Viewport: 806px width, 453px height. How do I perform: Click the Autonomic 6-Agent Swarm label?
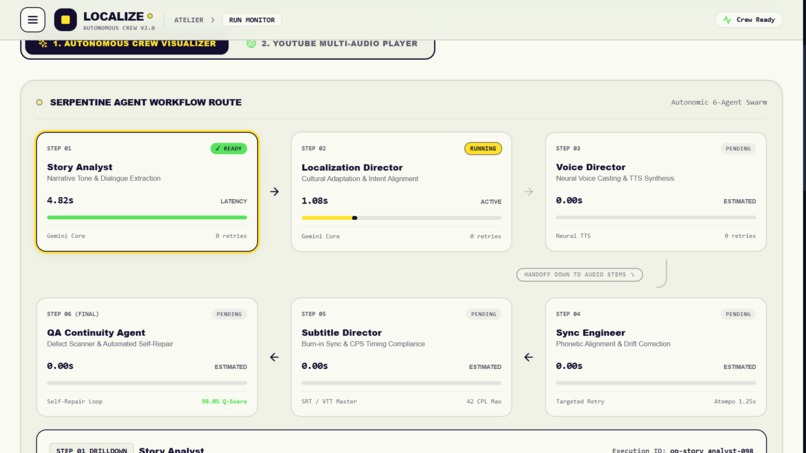click(719, 102)
